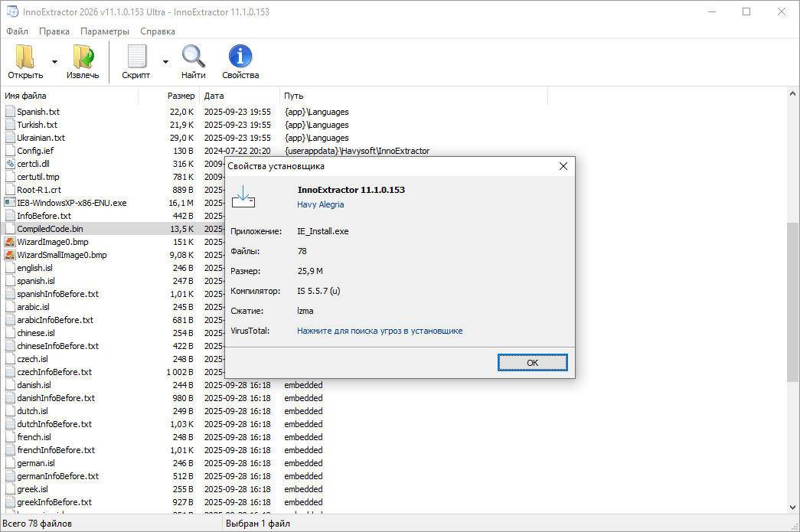The image size is (800, 532).
Task: Click the IE8-WindowsXP-x86-ENU.exe icon
Action: coord(10,203)
